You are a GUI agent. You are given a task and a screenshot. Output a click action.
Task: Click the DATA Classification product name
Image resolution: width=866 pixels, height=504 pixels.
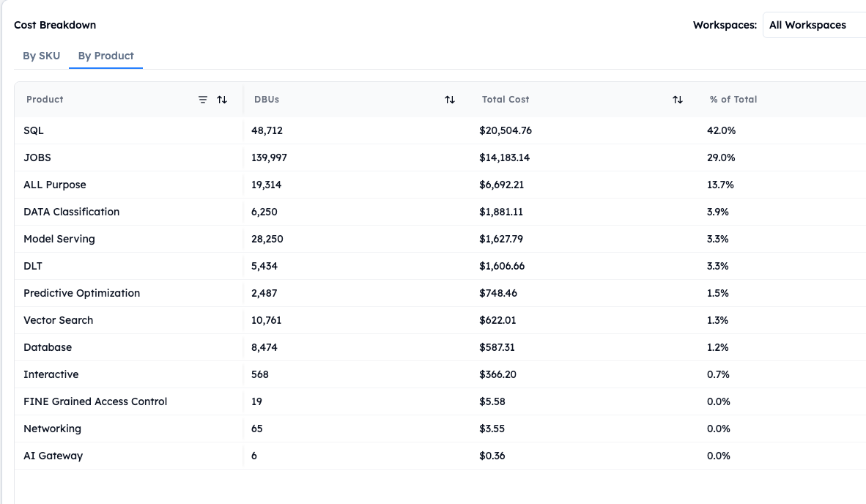pyautogui.click(x=71, y=212)
